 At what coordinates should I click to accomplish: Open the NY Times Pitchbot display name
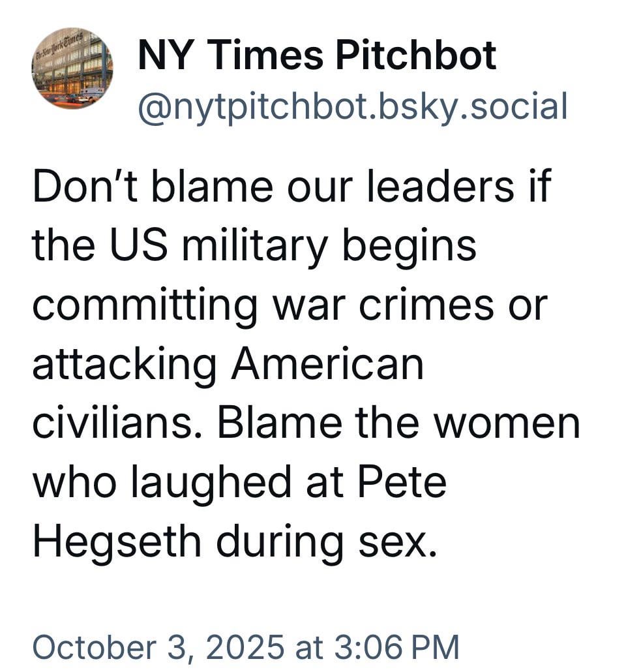pyautogui.click(x=317, y=55)
